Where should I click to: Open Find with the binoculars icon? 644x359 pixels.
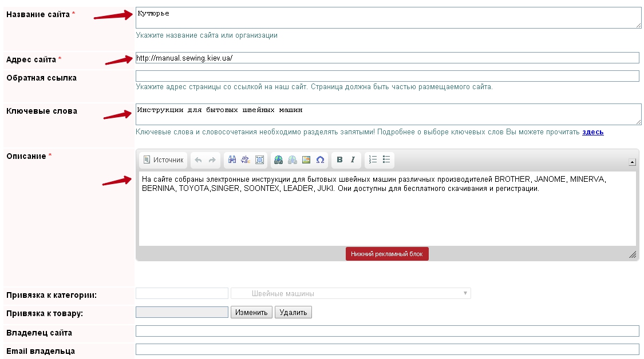point(232,160)
